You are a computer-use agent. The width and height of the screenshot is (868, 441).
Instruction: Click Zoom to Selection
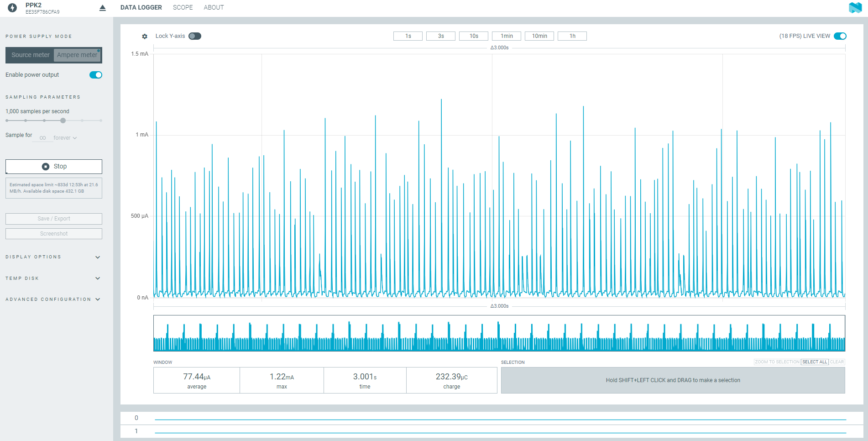coord(777,362)
